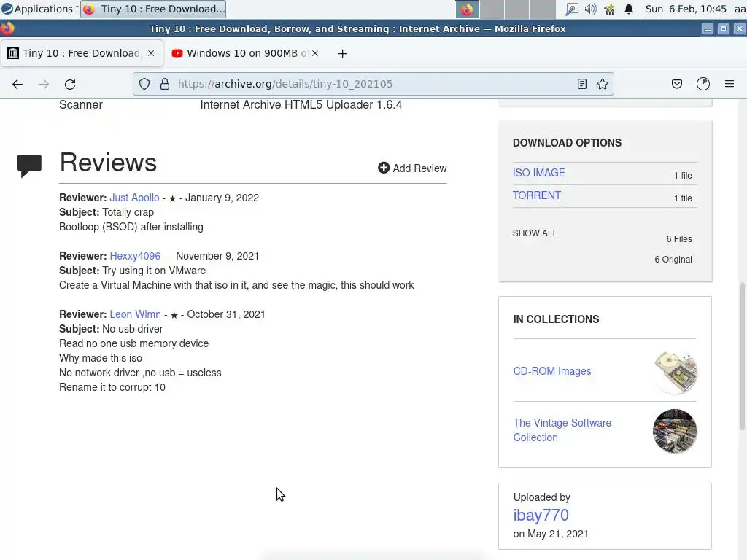The width and height of the screenshot is (747, 560).
Task: Save page to Pocket
Action: [676, 85]
